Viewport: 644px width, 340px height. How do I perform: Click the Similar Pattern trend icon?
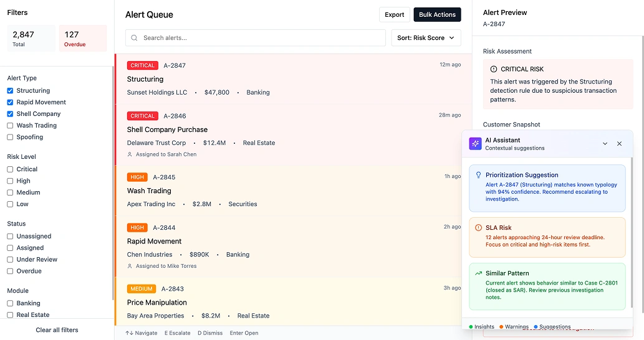479,273
